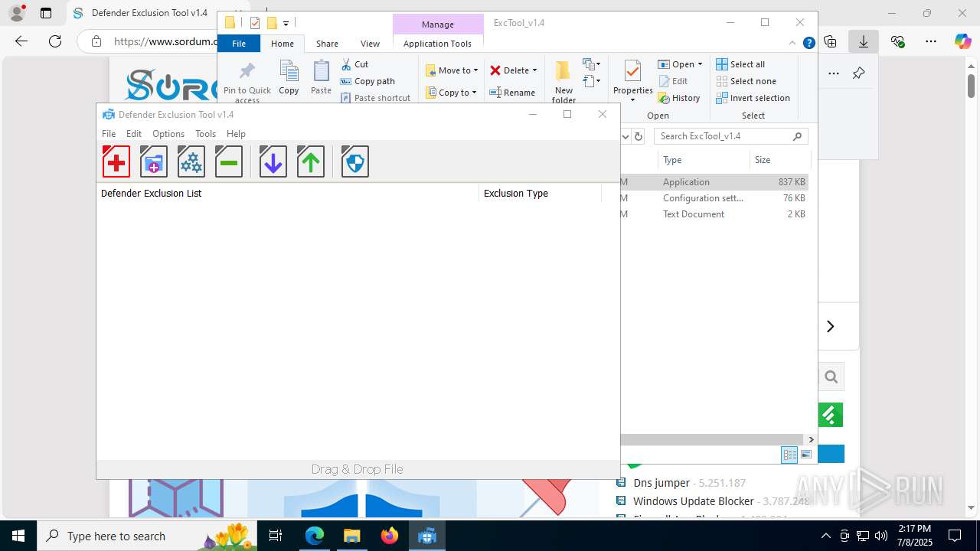Select the Configuration settings file row
This screenshot has height=551, width=980.
click(714, 198)
